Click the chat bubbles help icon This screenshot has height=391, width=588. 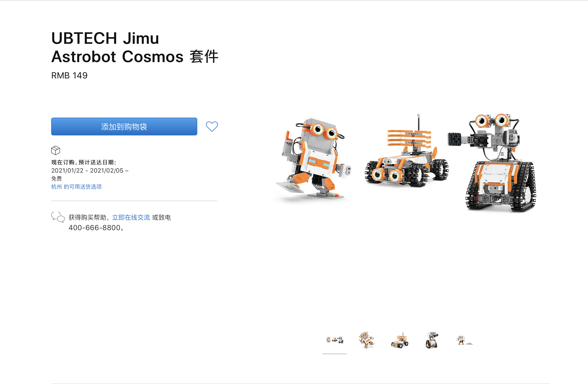click(58, 217)
